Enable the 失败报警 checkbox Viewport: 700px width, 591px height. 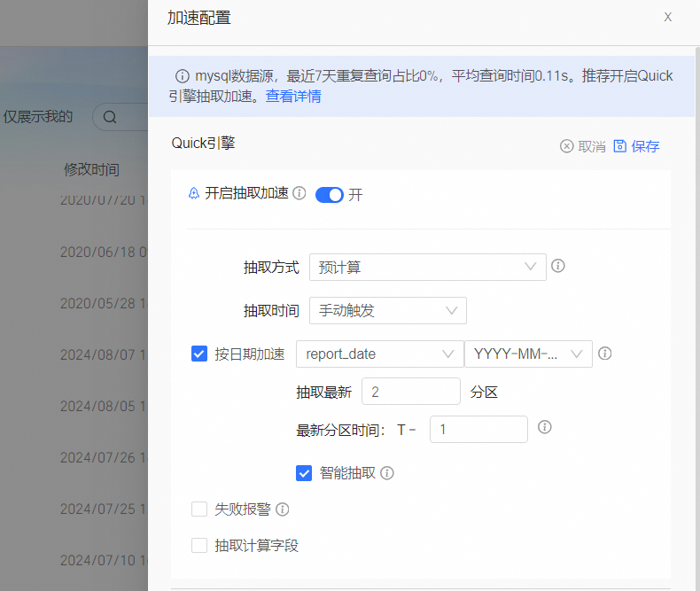(x=199, y=509)
